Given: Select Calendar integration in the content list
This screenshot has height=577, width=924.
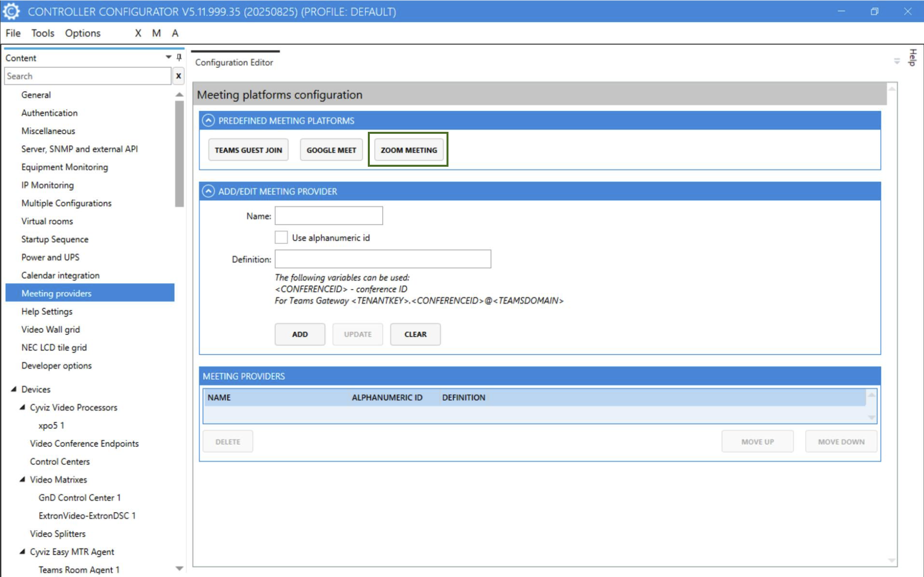Looking at the screenshot, I should coord(60,275).
